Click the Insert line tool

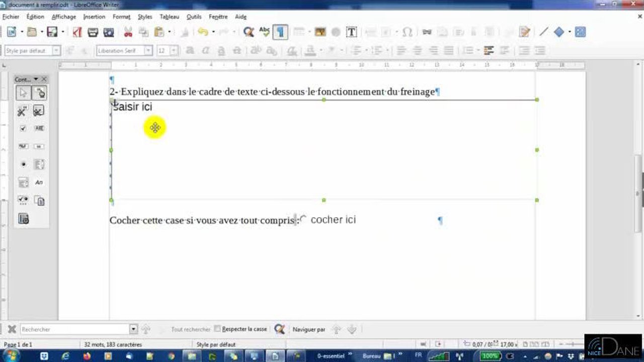[543, 32]
